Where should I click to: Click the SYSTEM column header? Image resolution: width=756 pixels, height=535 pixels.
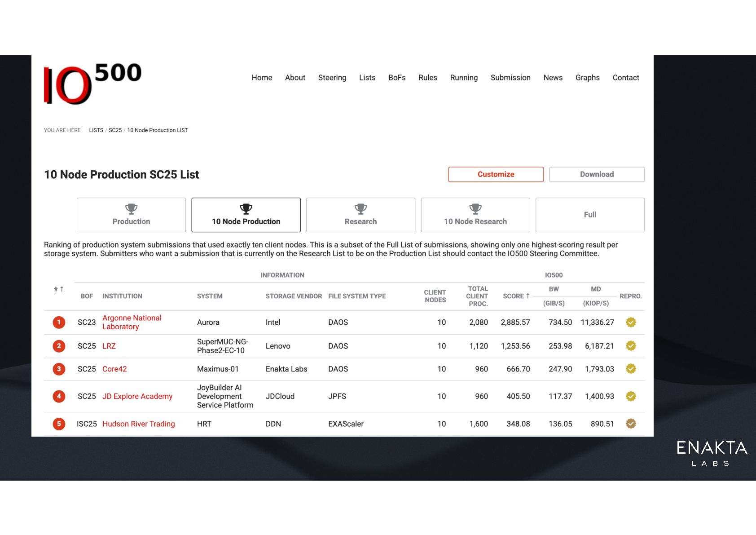point(210,296)
